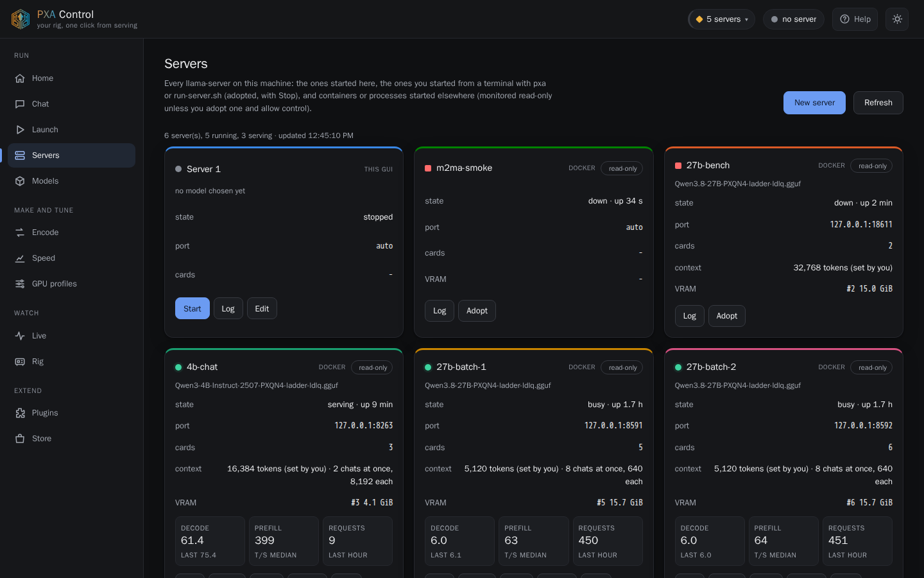The width and height of the screenshot is (924, 578).
Task: Click the 27b-batch-1 server name
Action: (x=461, y=367)
